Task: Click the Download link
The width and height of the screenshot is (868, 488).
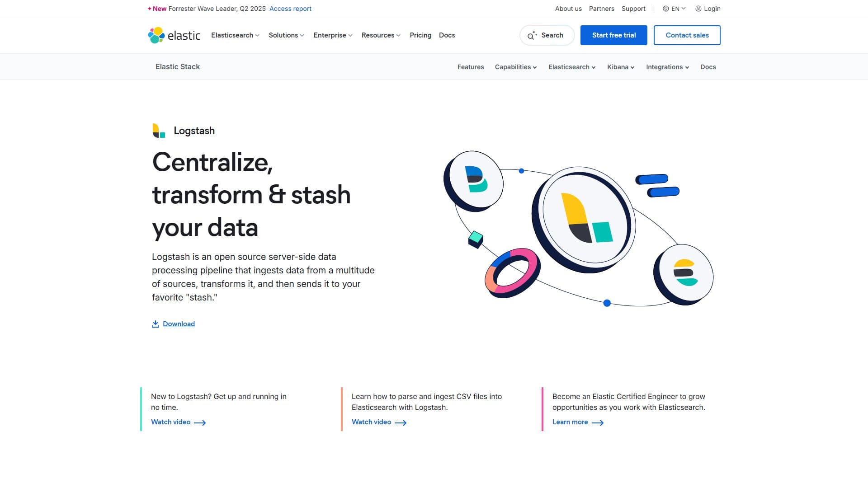Action: [x=179, y=324]
